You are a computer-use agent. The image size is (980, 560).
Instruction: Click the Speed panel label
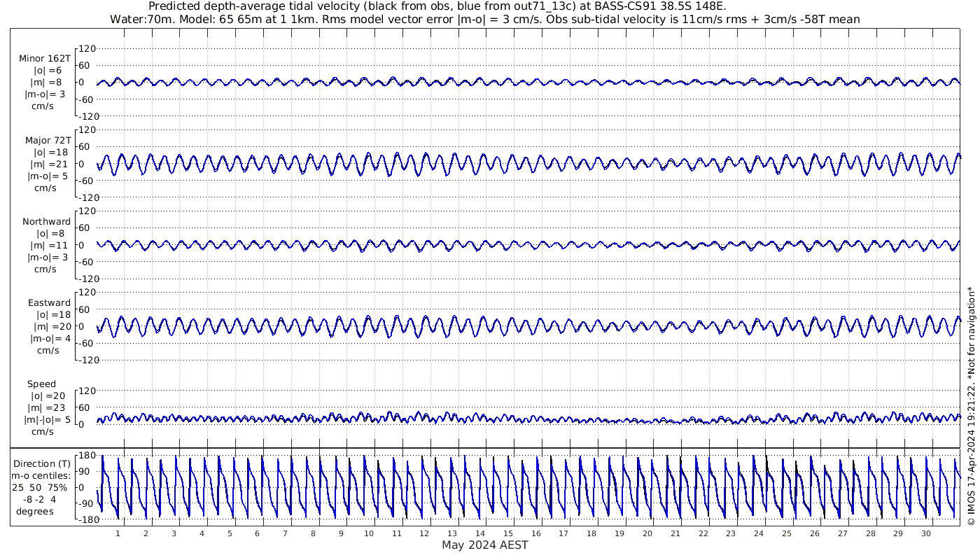coord(42,384)
